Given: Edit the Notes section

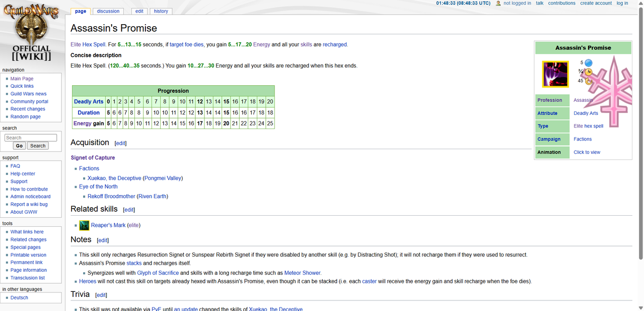Looking at the screenshot, I should 103,240.
